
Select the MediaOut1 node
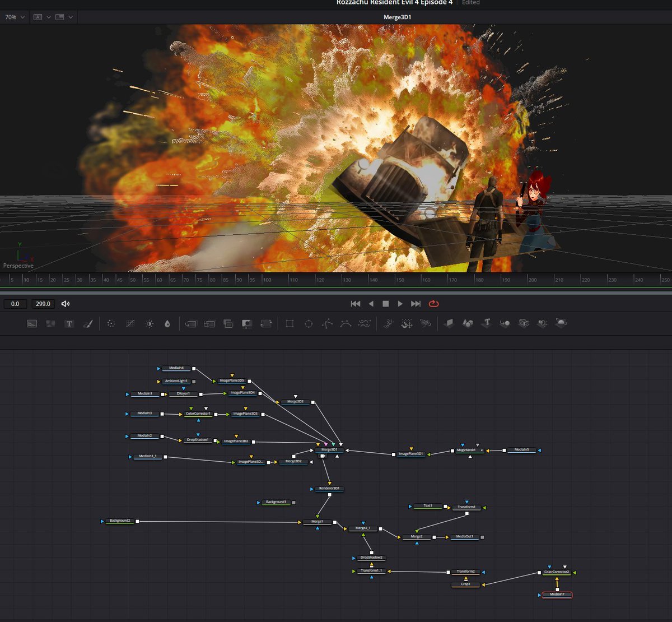click(x=465, y=537)
